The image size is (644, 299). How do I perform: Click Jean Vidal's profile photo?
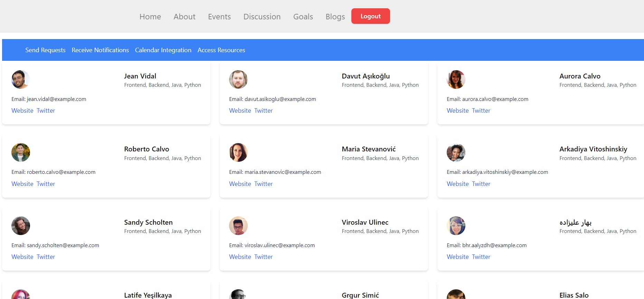tap(21, 80)
